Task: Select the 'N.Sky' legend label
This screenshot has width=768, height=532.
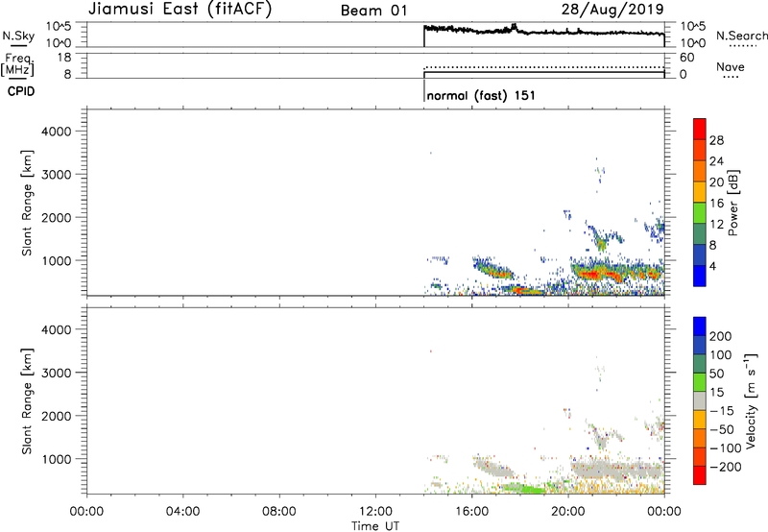Action: click(18, 36)
